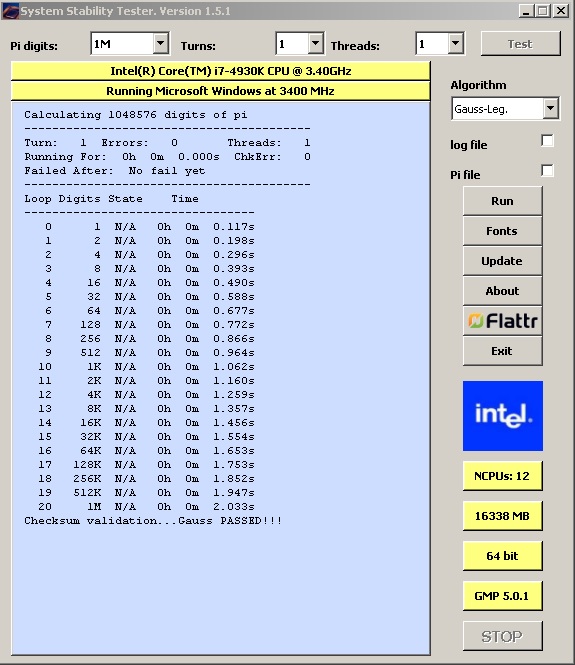Click the STOP button
This screenshot has height=665, width=575.
pyautogui.click(x=502, y=636)
